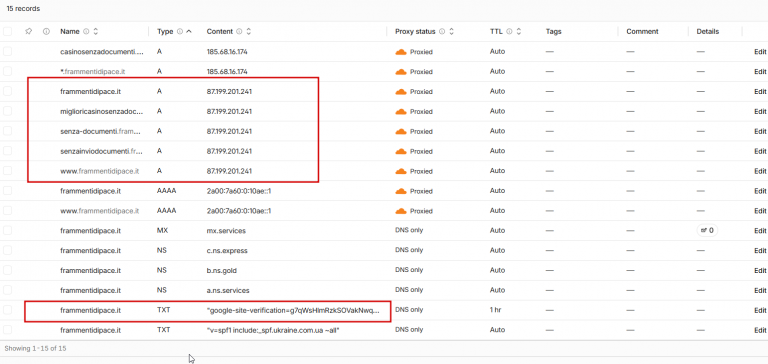
Task: Click the orange cloud on the casinosenzadocumenti row
Action: [401, 52]
